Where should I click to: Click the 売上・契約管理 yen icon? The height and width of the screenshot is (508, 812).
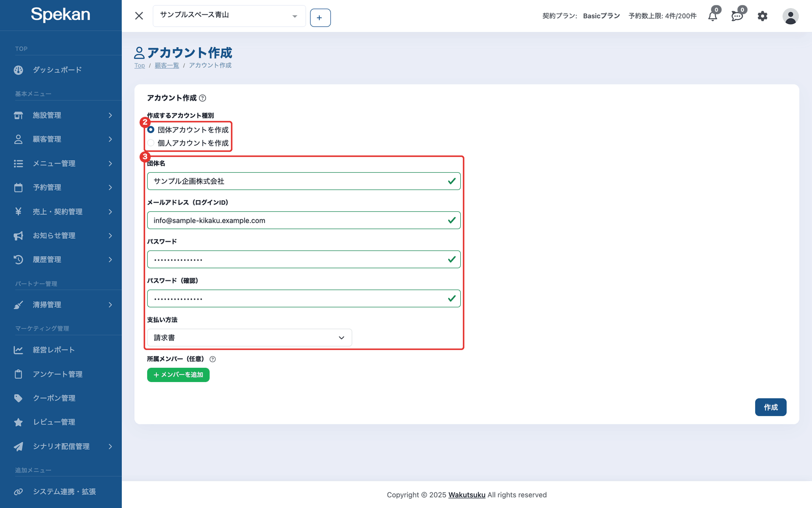[18, 211]
